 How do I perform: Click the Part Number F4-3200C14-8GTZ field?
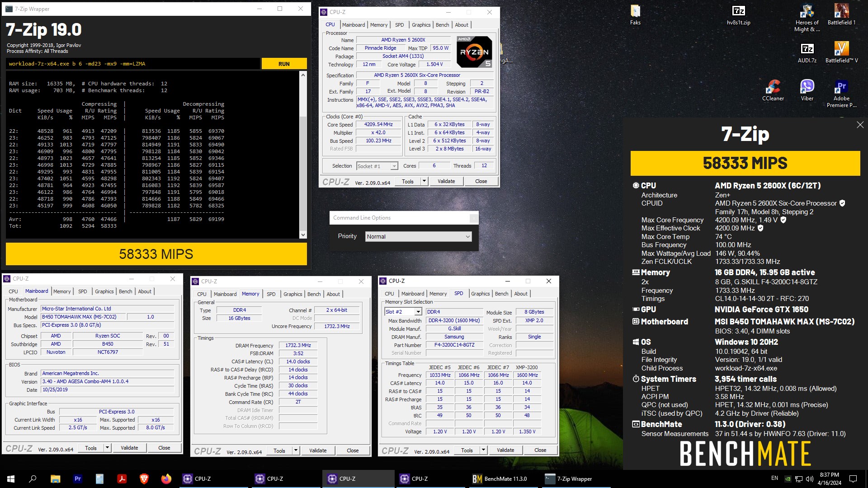point(454,345)
